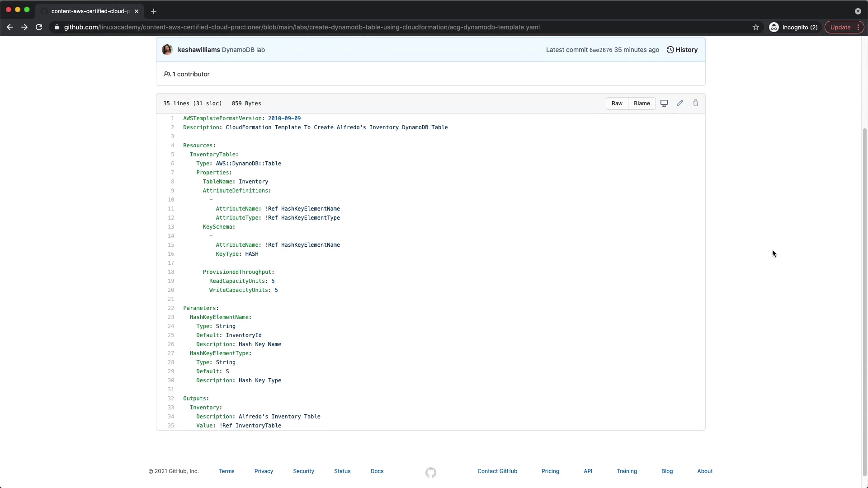Viewport: 868px width, 488px height.
Task: Click keshawilliams avatar image
Action: 167,50
